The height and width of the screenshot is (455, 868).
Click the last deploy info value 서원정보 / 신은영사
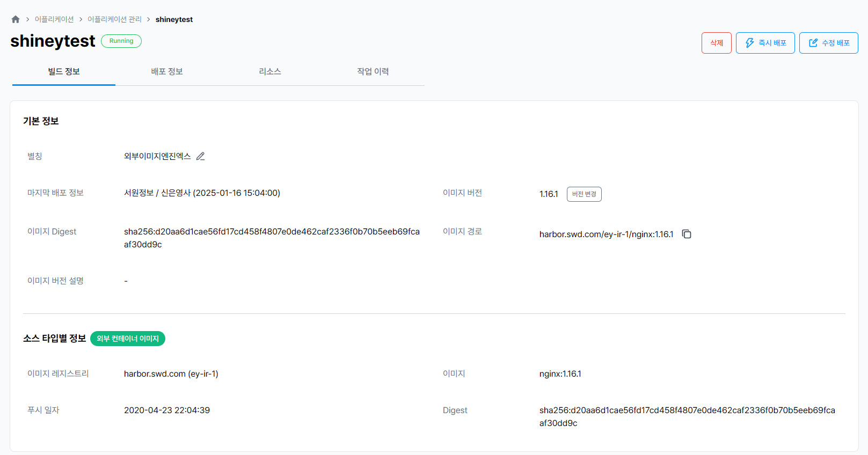point(202,193)
